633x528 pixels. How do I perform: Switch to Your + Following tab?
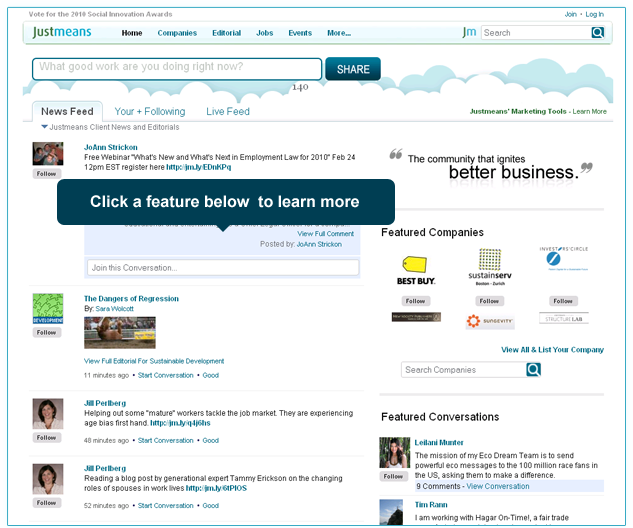point(150,111)
